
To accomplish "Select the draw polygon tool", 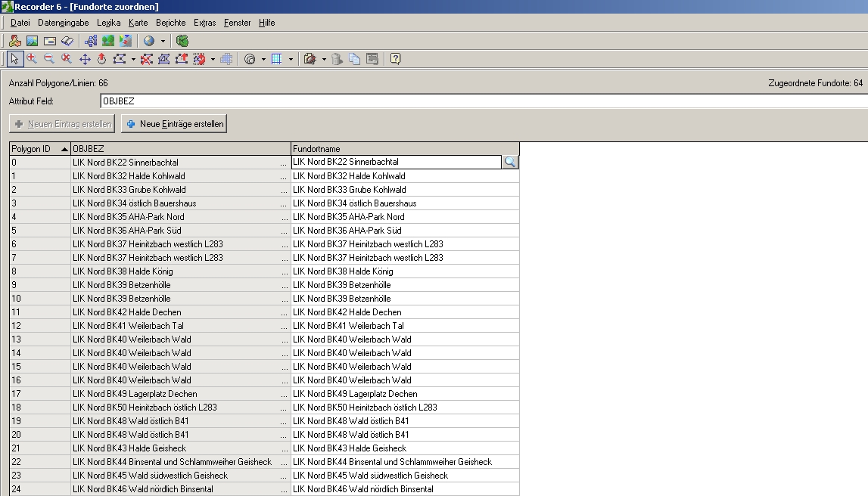I will (x=120, y=59).
